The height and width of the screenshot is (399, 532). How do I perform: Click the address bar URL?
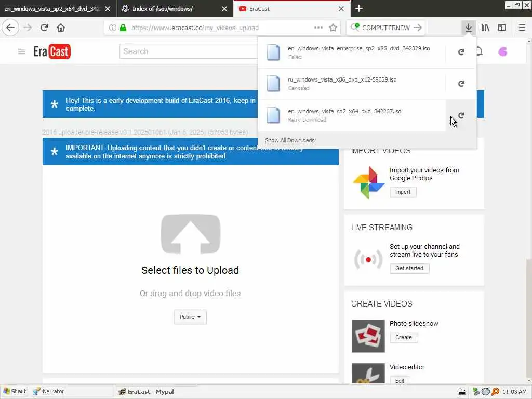[195, 28]
